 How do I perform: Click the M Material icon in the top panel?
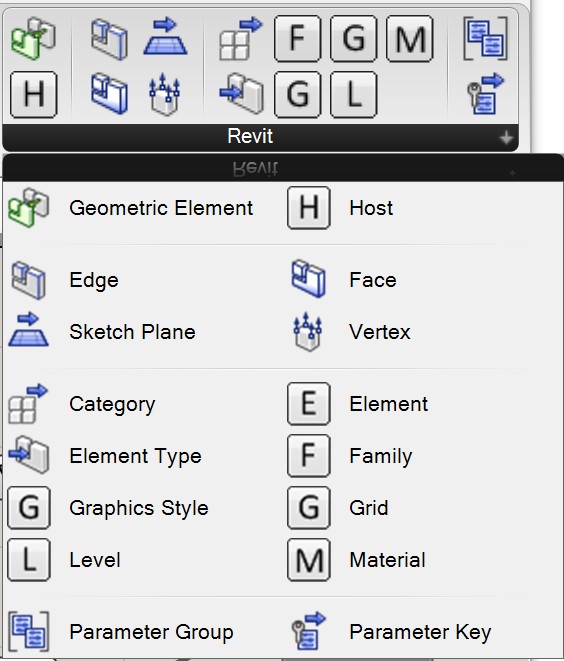(x=409, y=38)
